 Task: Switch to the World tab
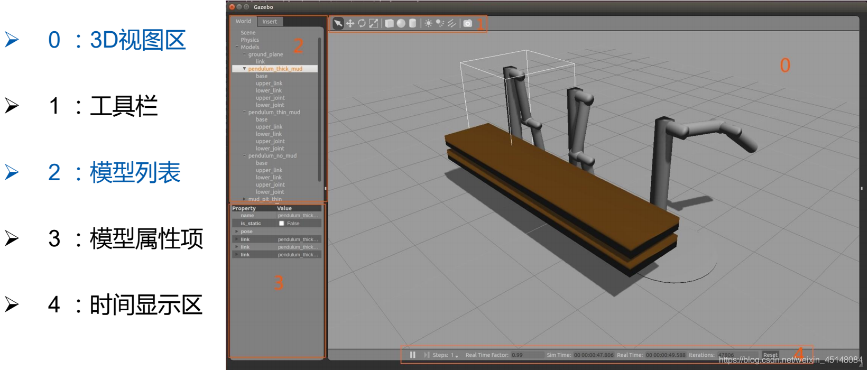point(243,22)
